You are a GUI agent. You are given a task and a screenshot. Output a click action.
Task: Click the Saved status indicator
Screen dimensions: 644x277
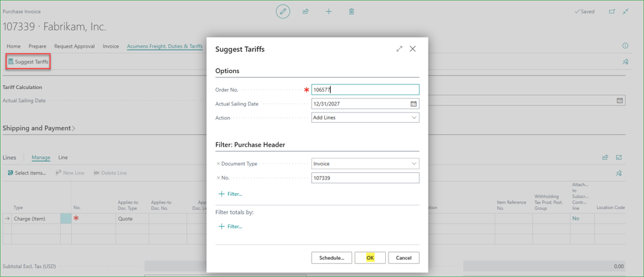[x=584, y=11]
